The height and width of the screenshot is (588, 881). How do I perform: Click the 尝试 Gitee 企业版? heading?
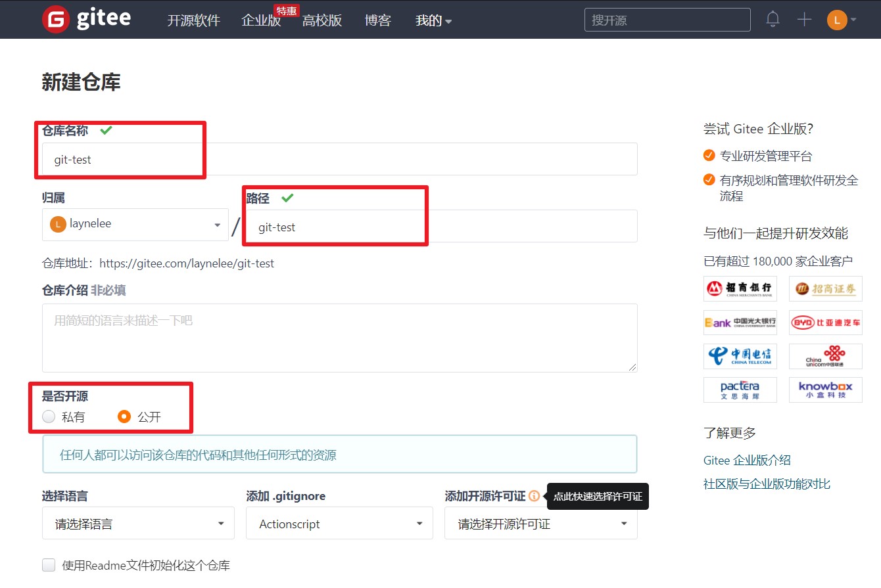[758, 129]
